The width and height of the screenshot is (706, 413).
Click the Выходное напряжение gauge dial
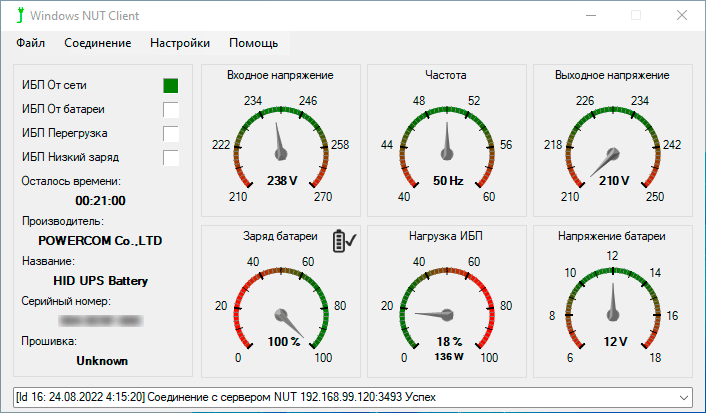pos(613,147)
